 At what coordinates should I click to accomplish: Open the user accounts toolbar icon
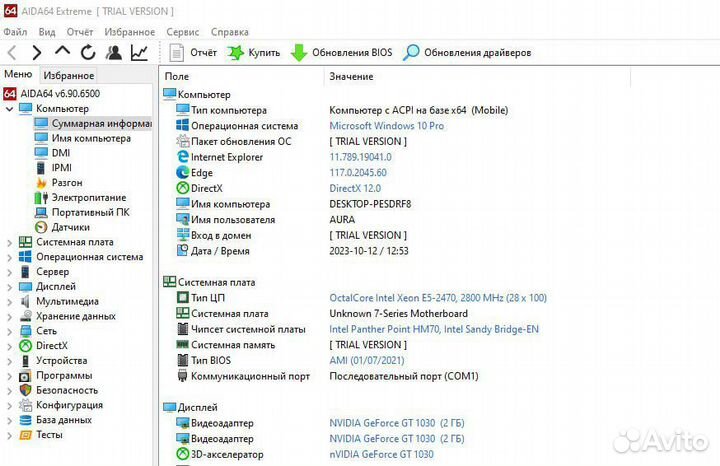pyautogui.click(x=113, y=53)
